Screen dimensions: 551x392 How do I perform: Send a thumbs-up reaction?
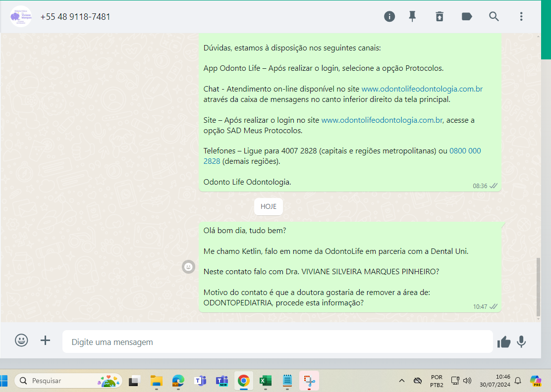503,342
